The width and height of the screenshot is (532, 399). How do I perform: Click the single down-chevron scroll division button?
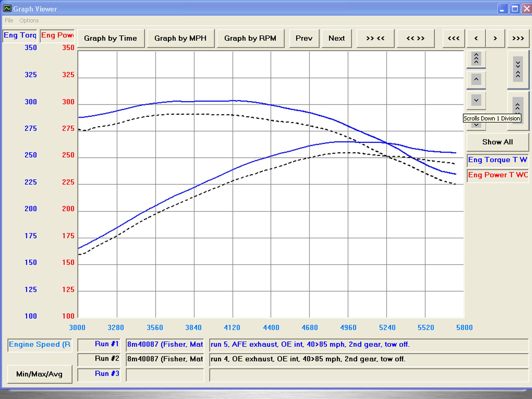[476, 100]
